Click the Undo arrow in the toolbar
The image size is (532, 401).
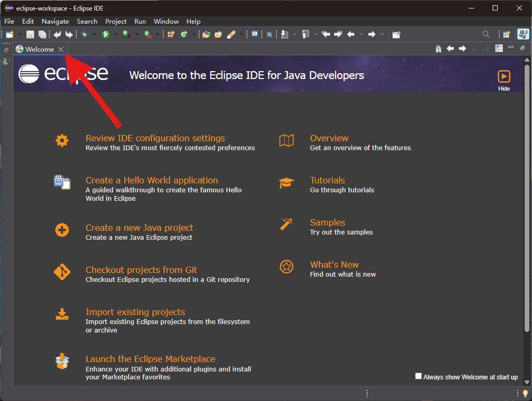pyautogui.click(x=57, y=34)
